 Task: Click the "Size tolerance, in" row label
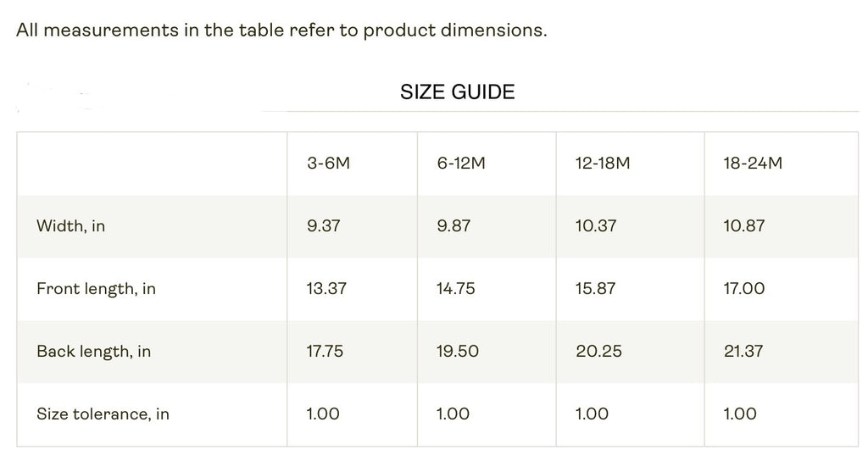(103, 414)
